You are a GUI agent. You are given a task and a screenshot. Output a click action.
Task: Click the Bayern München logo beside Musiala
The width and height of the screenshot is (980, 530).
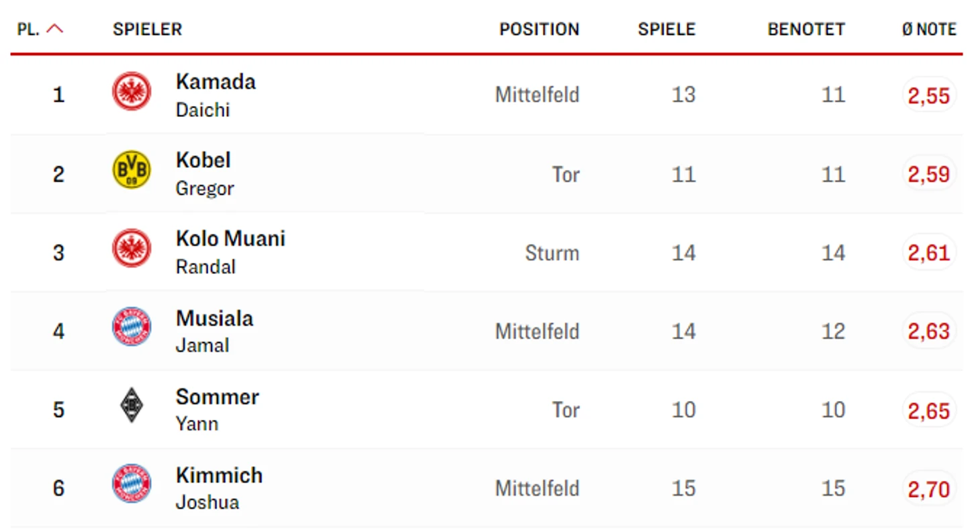(x=132, y=326)
